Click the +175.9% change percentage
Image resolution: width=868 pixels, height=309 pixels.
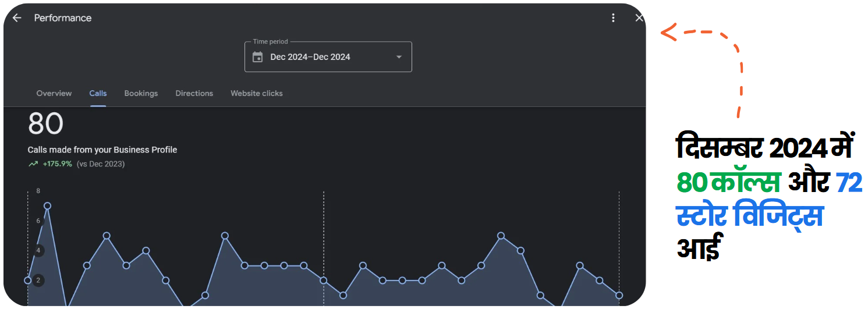click(57, 164)
